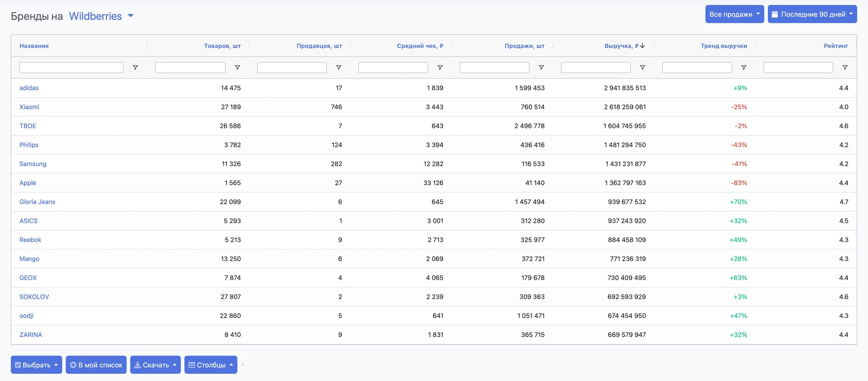Click the filter icon for Тренд выручки column
868x381 pixels.
744,67
